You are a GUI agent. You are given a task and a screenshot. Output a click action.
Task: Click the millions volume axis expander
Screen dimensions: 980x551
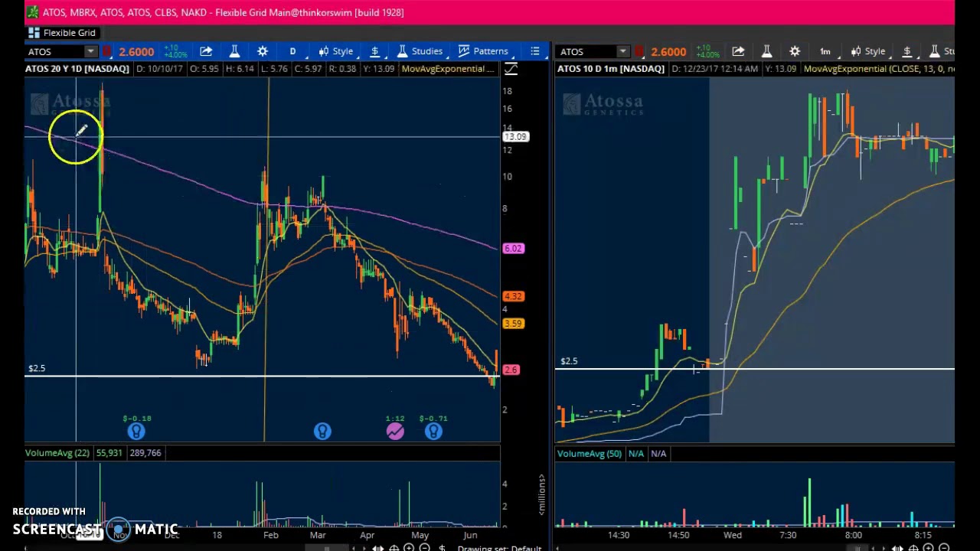[x=541, y=494]
